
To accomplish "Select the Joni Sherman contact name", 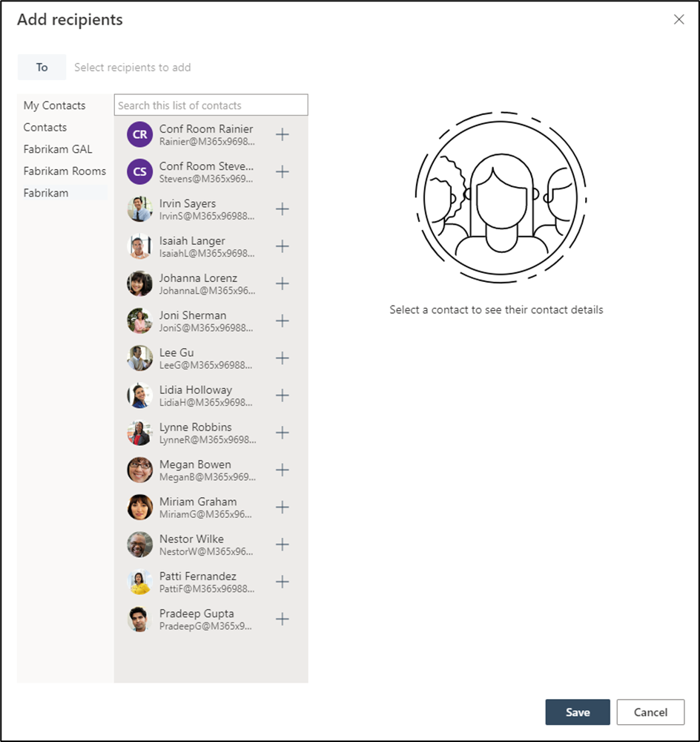I will pos(193,315).
